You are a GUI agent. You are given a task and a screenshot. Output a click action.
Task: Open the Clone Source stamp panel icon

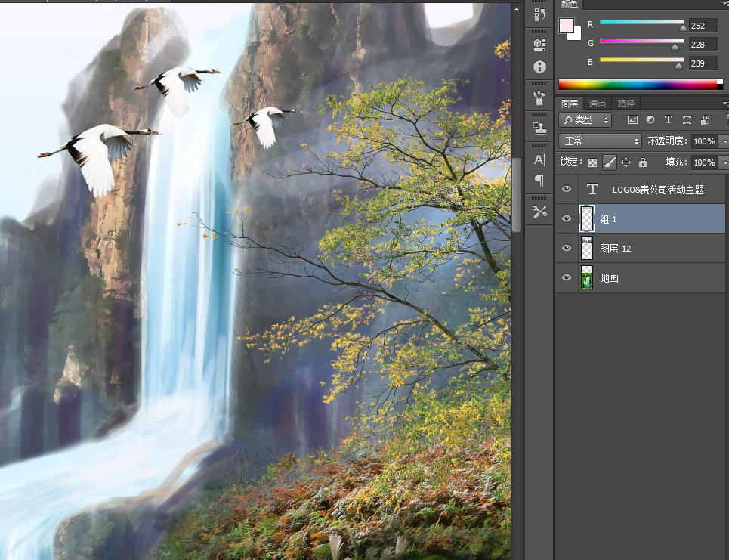pos(539,128)
